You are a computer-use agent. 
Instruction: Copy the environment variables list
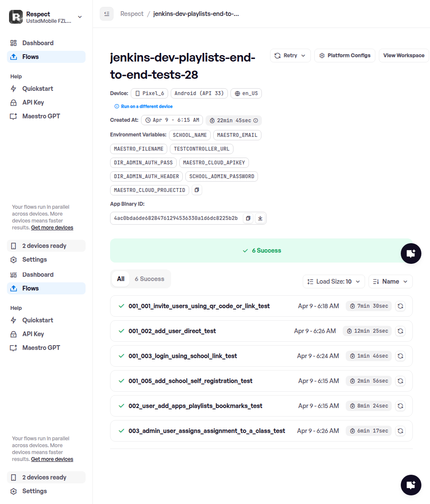coord(197,190)
